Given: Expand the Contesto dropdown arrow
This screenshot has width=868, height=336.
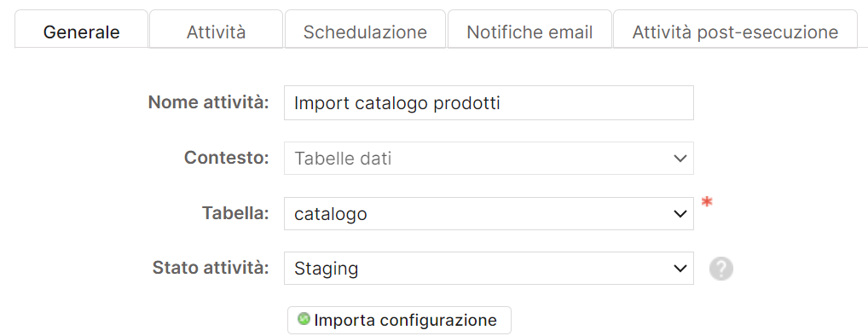Looking at the screenshot, I should coord(680,159).
